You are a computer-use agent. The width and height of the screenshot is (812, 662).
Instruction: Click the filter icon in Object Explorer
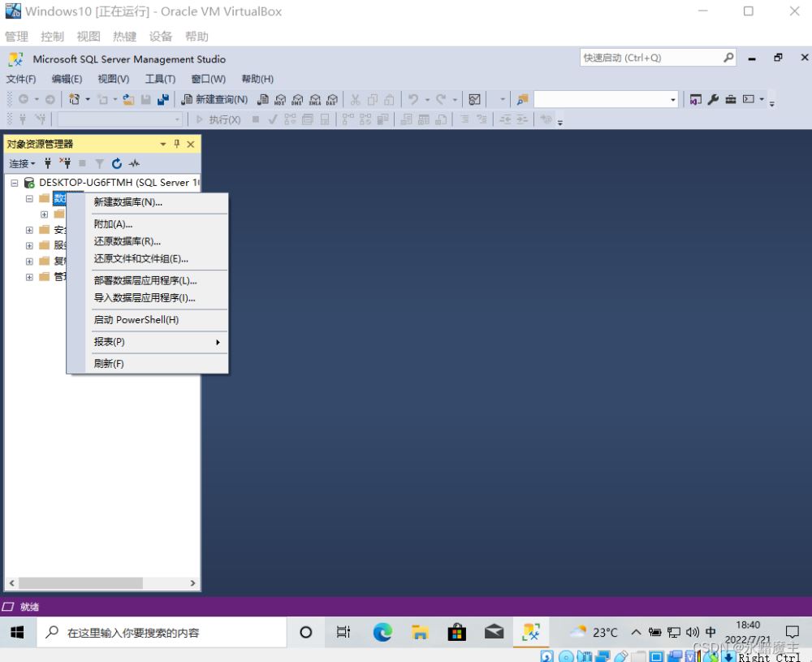point(99,164)
